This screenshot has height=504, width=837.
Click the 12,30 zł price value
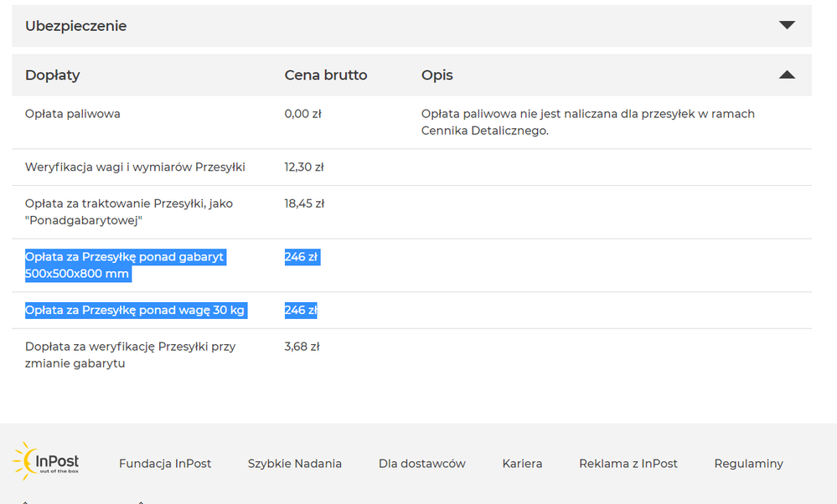click(x=303, y=167)
